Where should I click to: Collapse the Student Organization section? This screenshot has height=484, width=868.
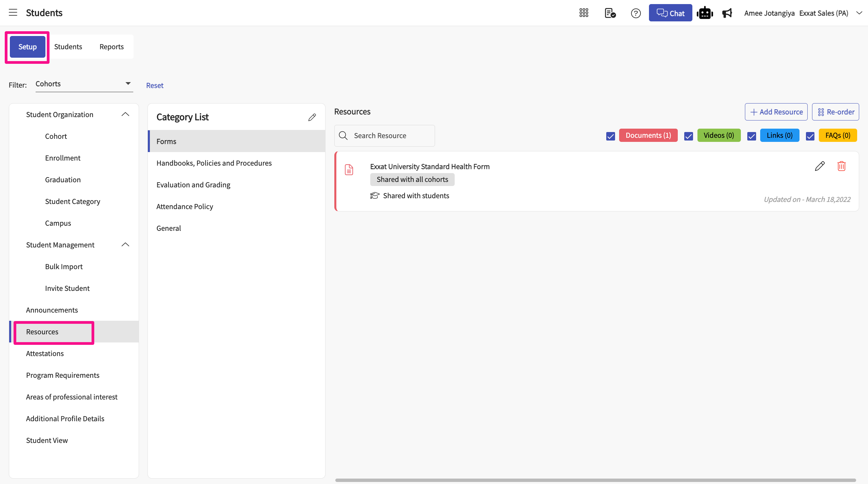pyautogui.click(x=125, y=114)
